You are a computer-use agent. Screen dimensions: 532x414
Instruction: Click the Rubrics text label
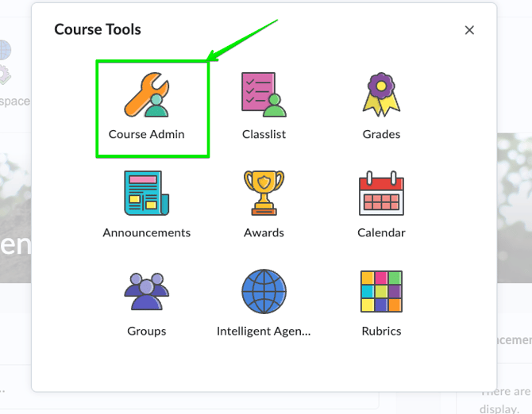point(381,331)
